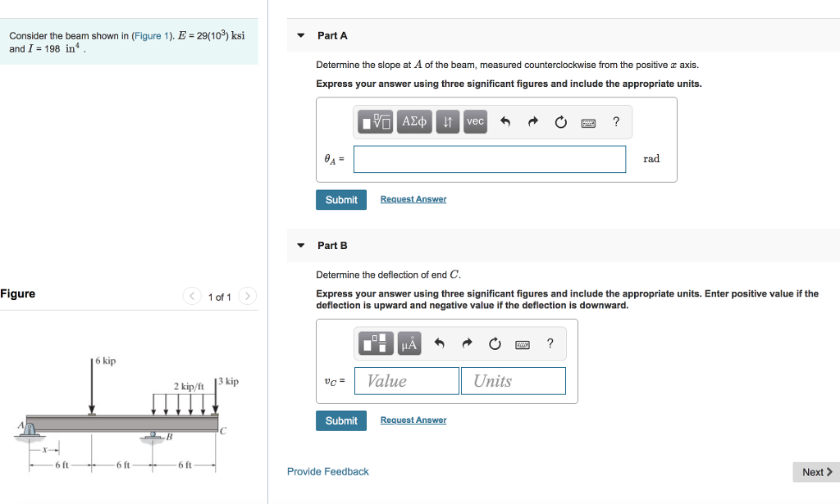Click the next figure chevron
The image size is (840, 504).
click(247, 297)
